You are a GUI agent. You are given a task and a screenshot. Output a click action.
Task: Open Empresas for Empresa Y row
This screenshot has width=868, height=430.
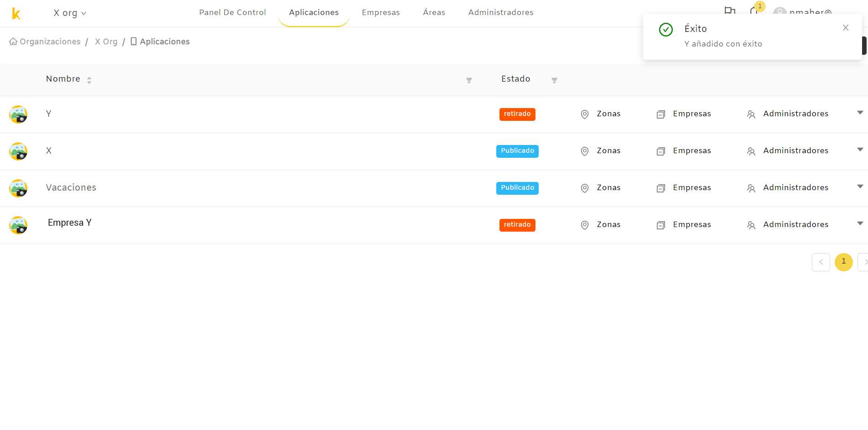692,224
